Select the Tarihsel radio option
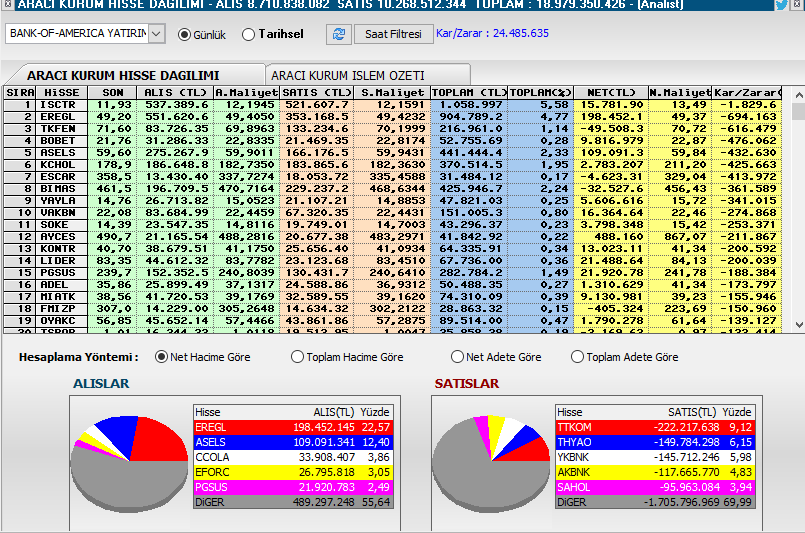 [x=249, y=35]
